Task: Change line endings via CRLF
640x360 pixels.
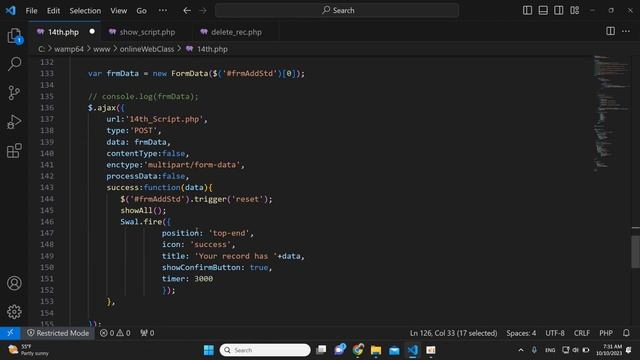Action: 582,333
